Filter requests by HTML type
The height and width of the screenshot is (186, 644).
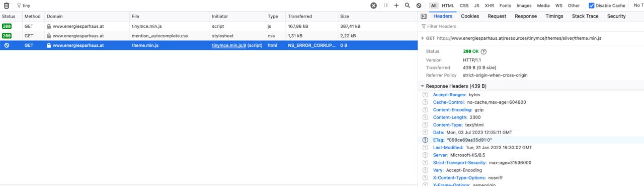(448, 6)
